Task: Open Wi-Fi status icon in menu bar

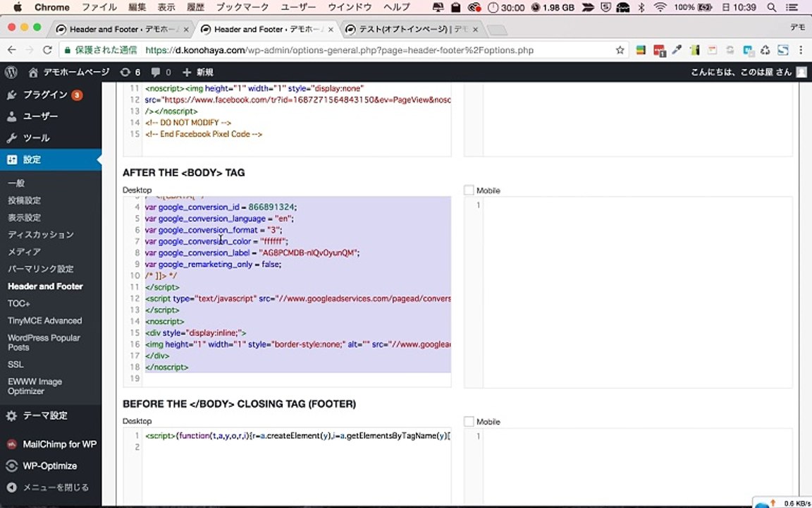Action: 660,7
